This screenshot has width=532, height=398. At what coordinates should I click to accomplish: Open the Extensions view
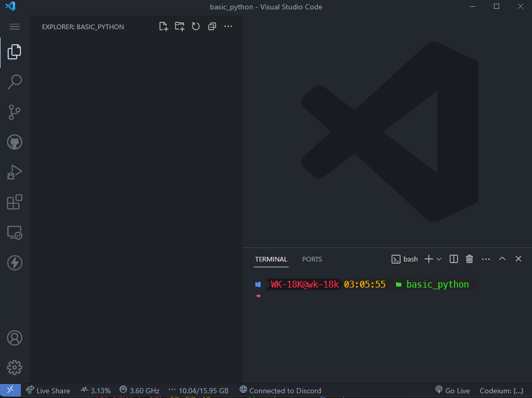click(14, 202)
